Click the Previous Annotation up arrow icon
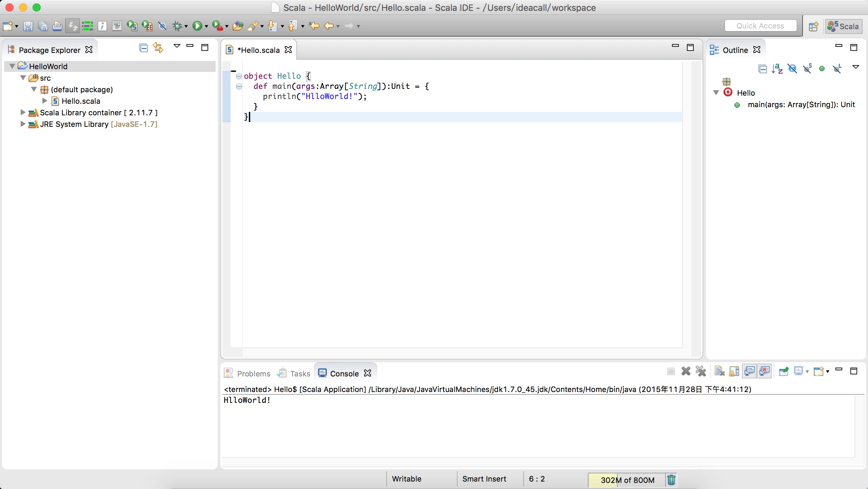This screenshot has height=489, width=868. pos(292,26)
